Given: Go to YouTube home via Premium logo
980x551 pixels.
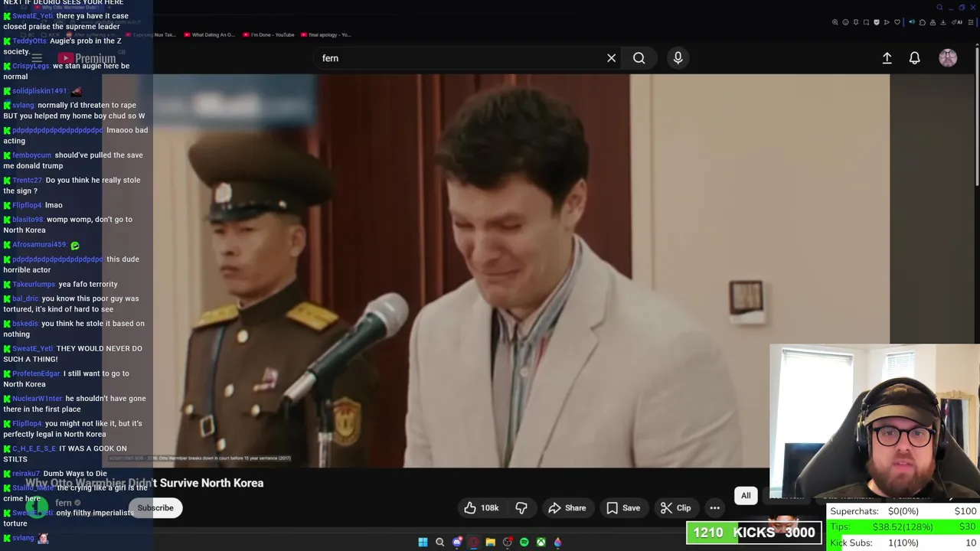Looking at the screenshot, I should point(87,58).
